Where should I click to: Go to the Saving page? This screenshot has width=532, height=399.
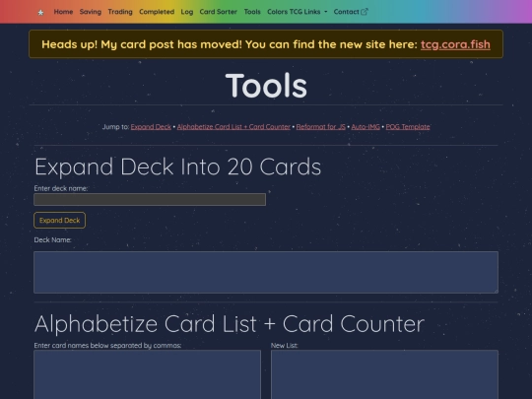coord(91,12)
